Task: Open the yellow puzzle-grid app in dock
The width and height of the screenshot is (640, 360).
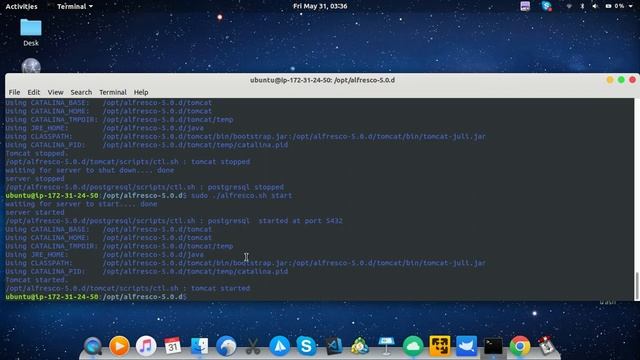Action: click(x=440, y=346)
